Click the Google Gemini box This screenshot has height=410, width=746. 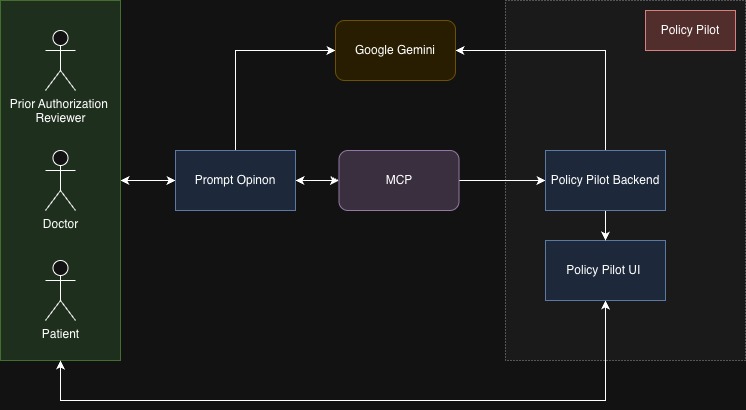point(395,50)
